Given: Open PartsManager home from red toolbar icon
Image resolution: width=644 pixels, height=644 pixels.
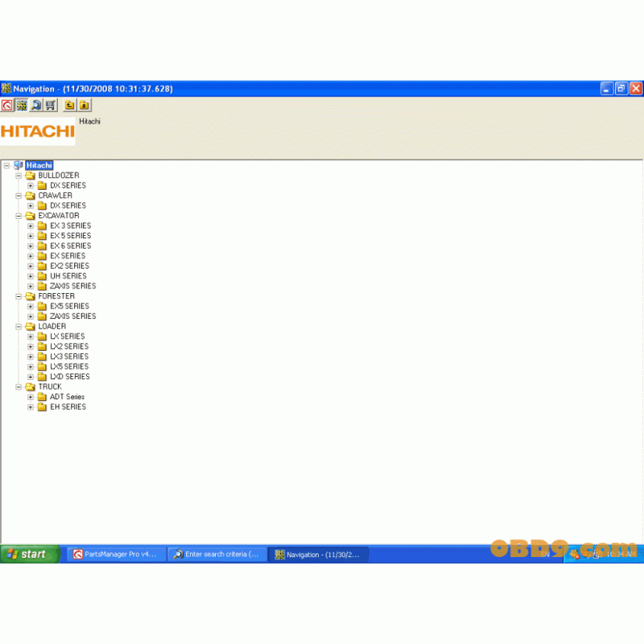Looking at the screenshot, I should pos(7,105).
